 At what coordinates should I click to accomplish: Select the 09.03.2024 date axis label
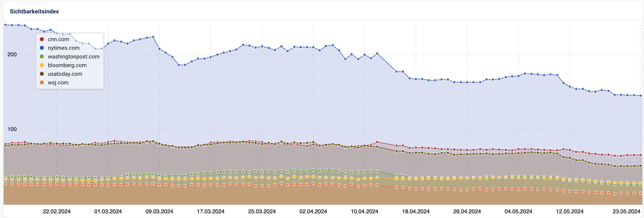[x=159, y=212]
